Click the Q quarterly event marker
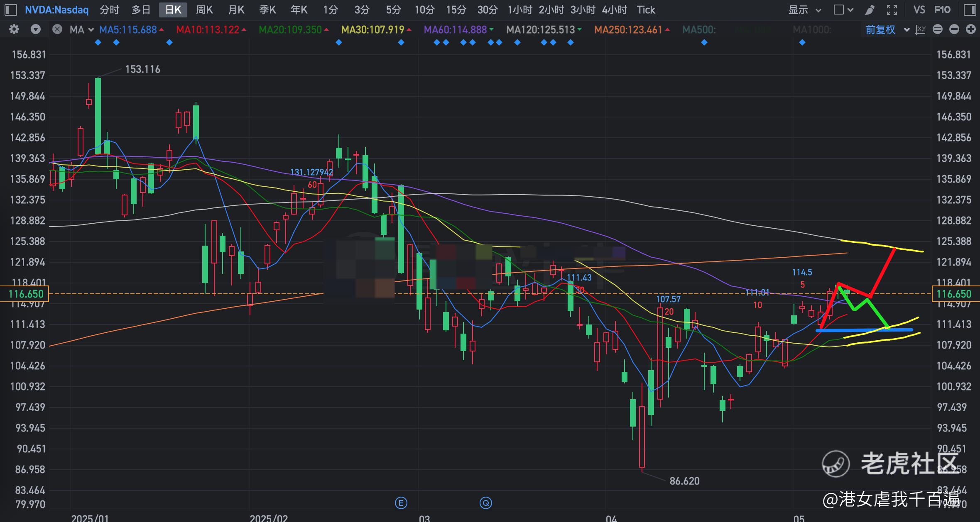 pyautogui.click(x=486, y=503)
